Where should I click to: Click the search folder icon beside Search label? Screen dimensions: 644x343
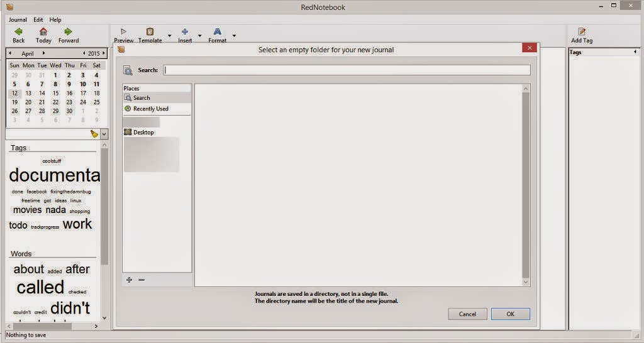(x=128, y=70)
